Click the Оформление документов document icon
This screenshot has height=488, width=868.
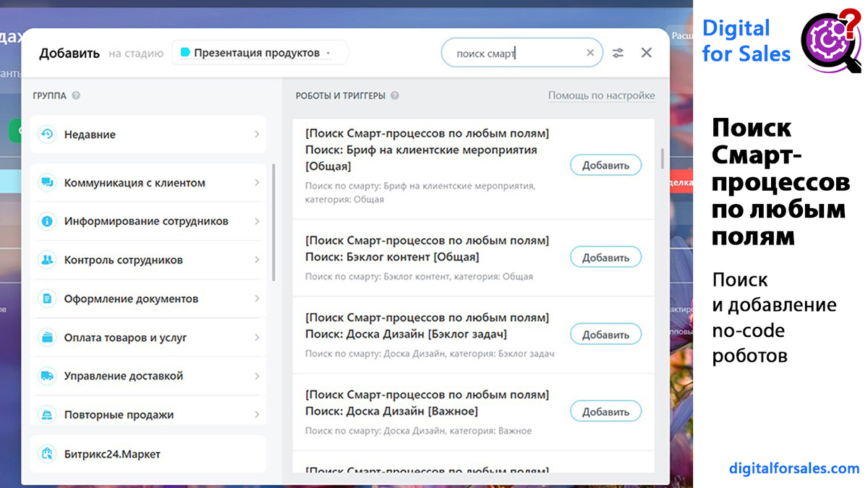click(47, 299)
